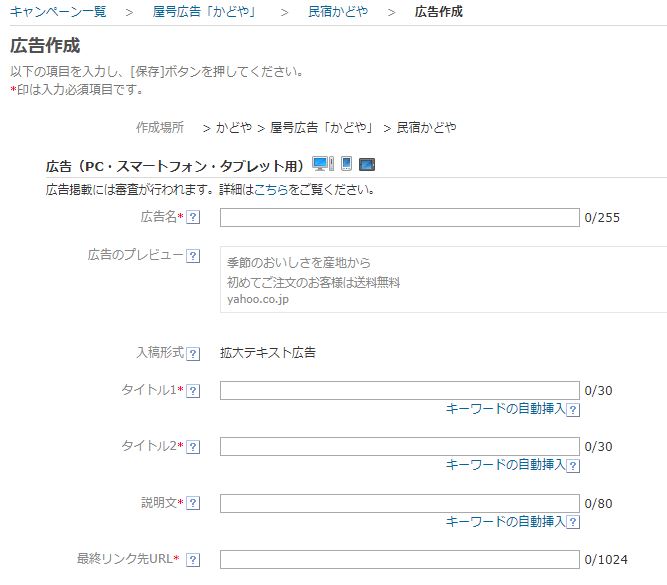This screenshot has width=667, height=585.
Task: Click キーワードの自動挿入 link under タイトル1
Action: pyautogui.click(x=505, y=408)
